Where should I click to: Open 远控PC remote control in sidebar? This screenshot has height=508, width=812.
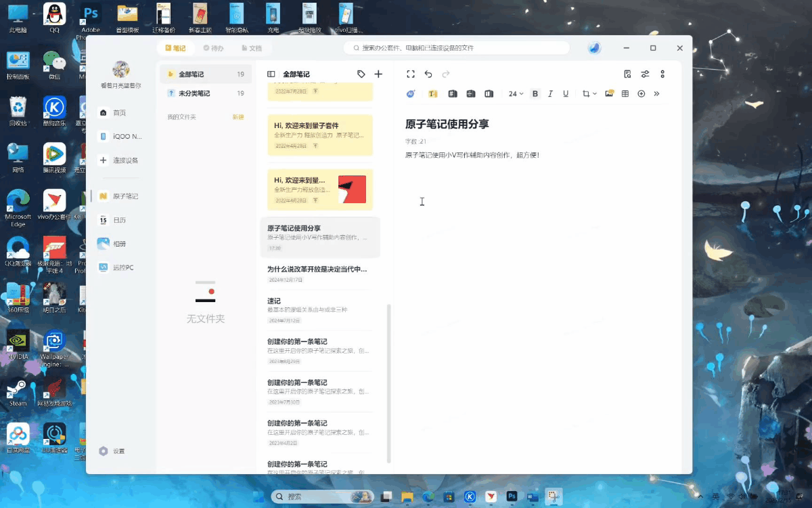coord(116,268)
